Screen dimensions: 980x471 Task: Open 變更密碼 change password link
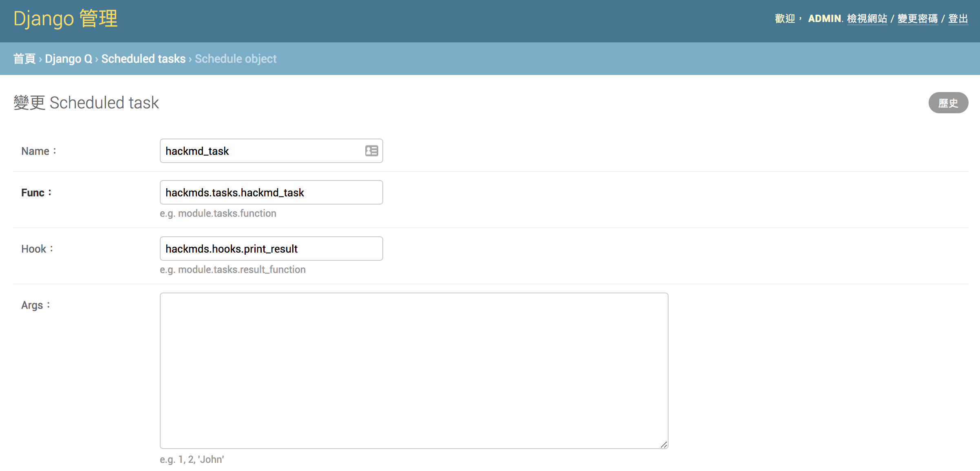[x=917, y=19]
